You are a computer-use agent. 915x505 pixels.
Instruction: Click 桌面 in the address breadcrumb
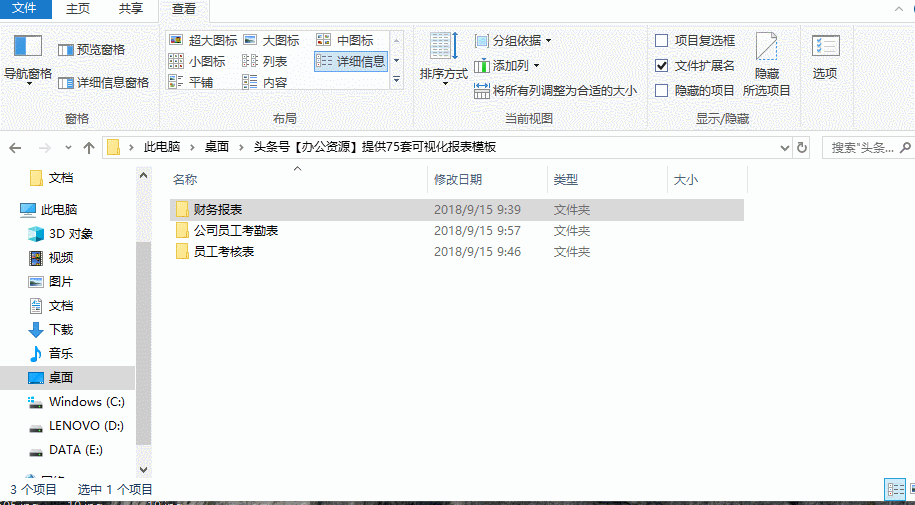pos(216,147)
